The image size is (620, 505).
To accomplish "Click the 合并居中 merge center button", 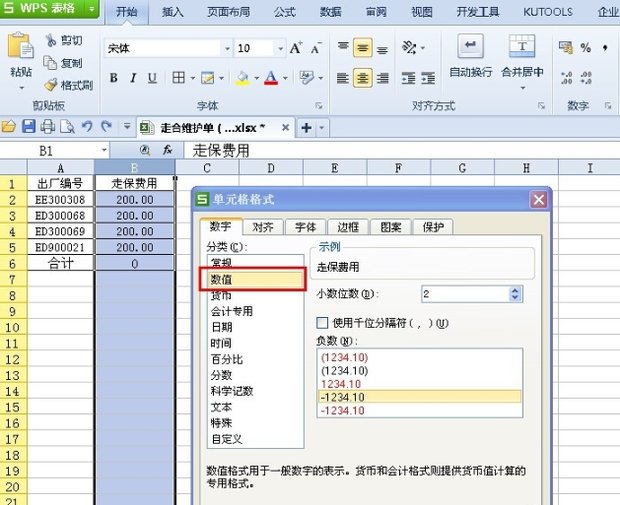I will point(522,55).
